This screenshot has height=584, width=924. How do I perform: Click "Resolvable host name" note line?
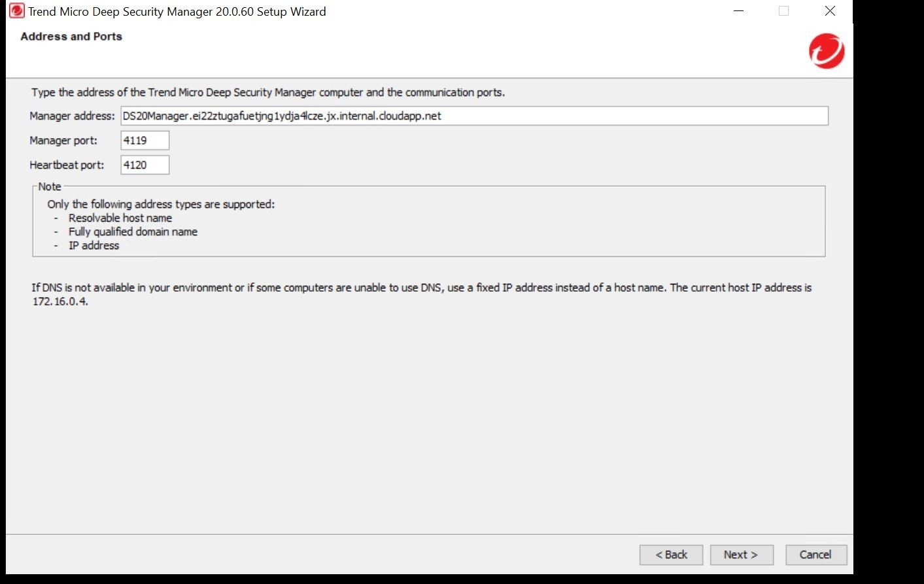click(x=120, y=218)
